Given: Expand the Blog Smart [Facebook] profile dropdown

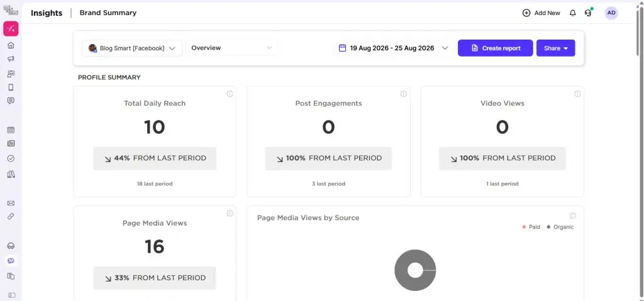Looking at the screenshot, I should (132, 48).
